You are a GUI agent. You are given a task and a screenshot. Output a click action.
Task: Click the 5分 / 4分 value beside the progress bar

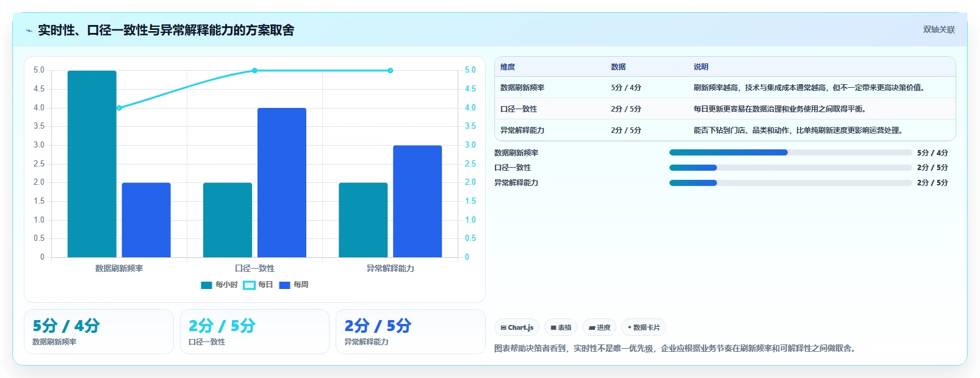click(x=932, y=153)
